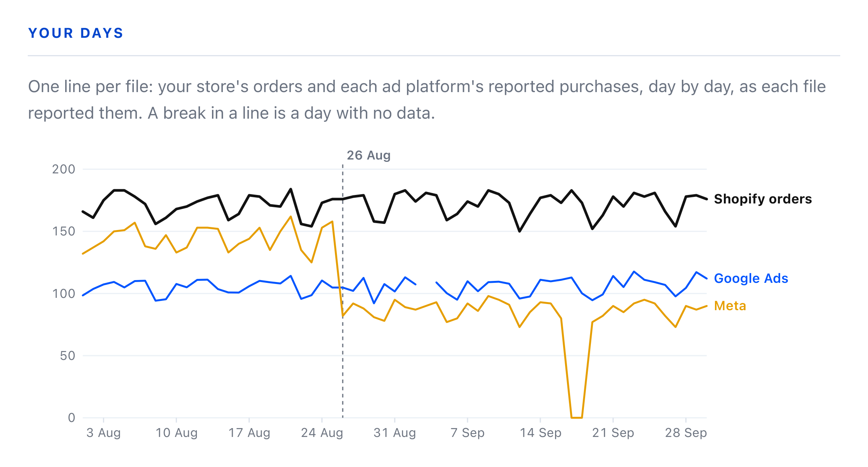Image resolution: width=868 pixels, height=467 pixels.
Task: Select the 'Google Ads' line label
Action: pos(751,278)
